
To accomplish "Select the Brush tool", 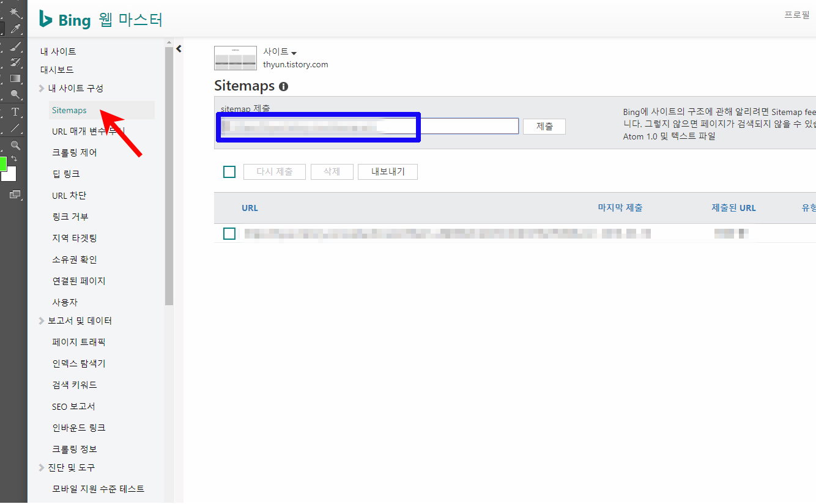I will [x=15, y=46].
